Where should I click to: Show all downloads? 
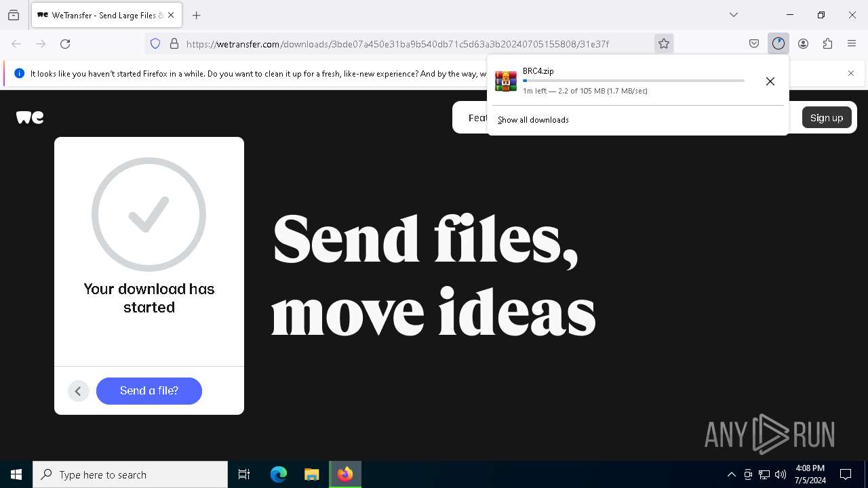pos(533,120)
